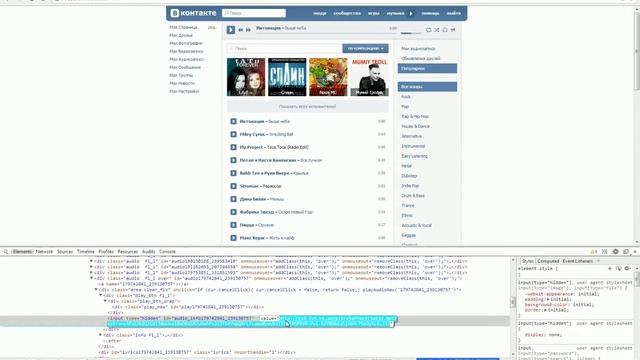Select the Noize MC artist thumbnail
This screenshot has height=360, width=640.
click(x=328, y=77)
